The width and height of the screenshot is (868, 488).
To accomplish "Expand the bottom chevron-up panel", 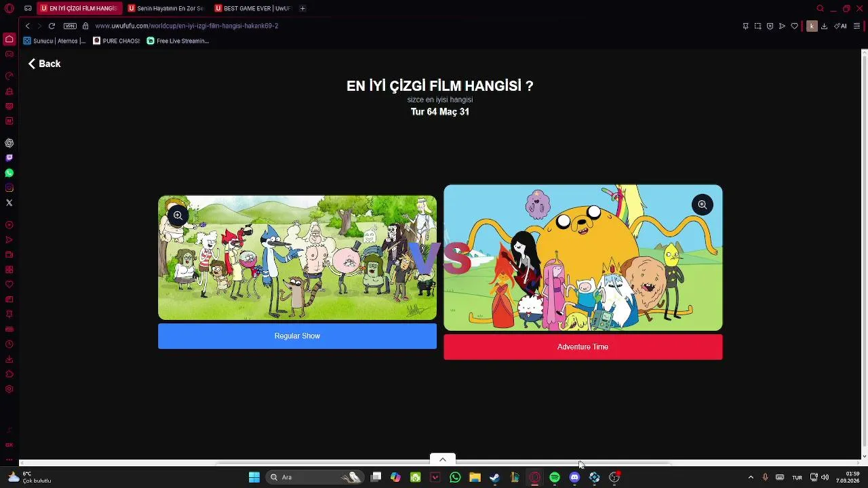I will [442, 460].
